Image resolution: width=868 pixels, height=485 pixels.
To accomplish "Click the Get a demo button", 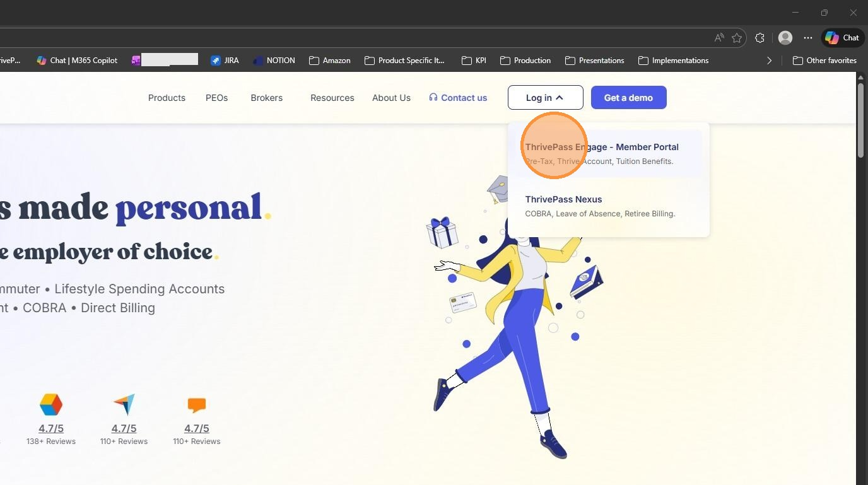I will point(628,98).
